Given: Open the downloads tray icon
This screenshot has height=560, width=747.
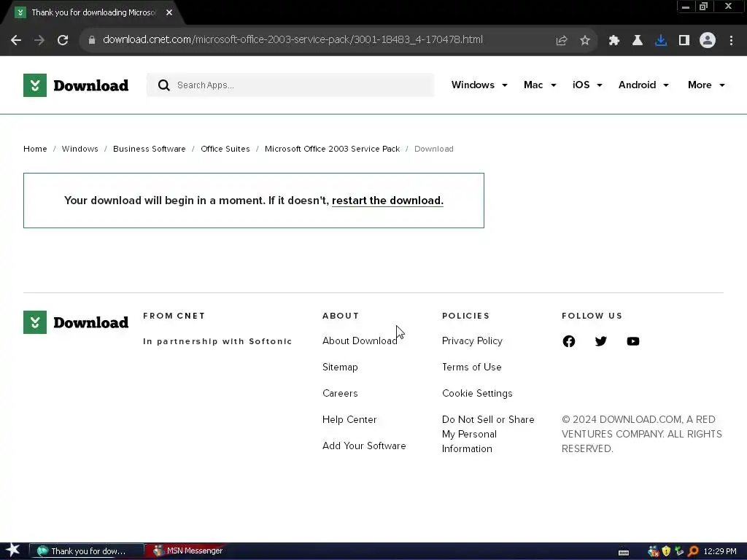Looking at the screenshot, I should coord(661,40).
